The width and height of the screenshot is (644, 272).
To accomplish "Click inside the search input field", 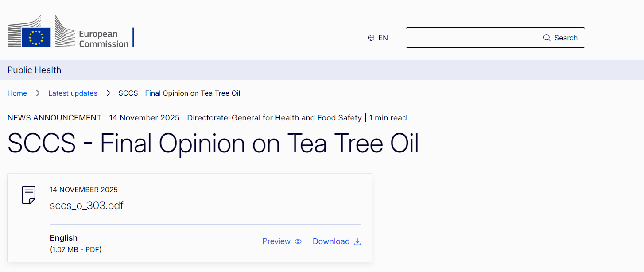I will click(x=469, y=38).
